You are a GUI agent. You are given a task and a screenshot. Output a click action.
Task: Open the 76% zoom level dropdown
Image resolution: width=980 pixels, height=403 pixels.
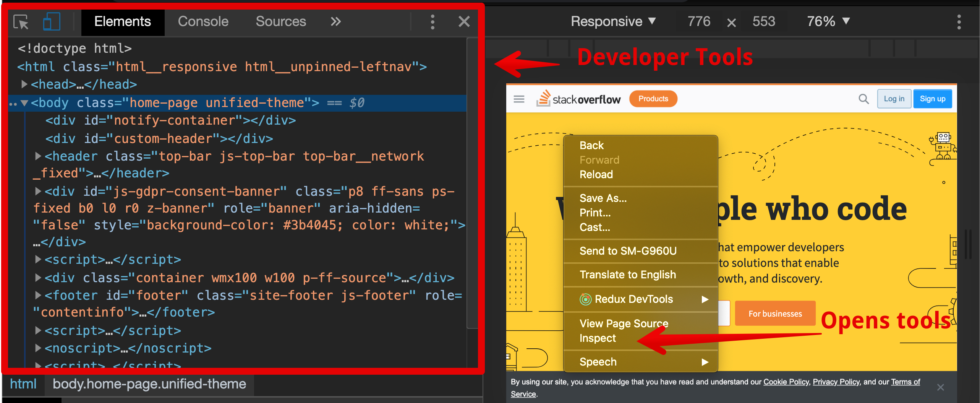point(828,21)
